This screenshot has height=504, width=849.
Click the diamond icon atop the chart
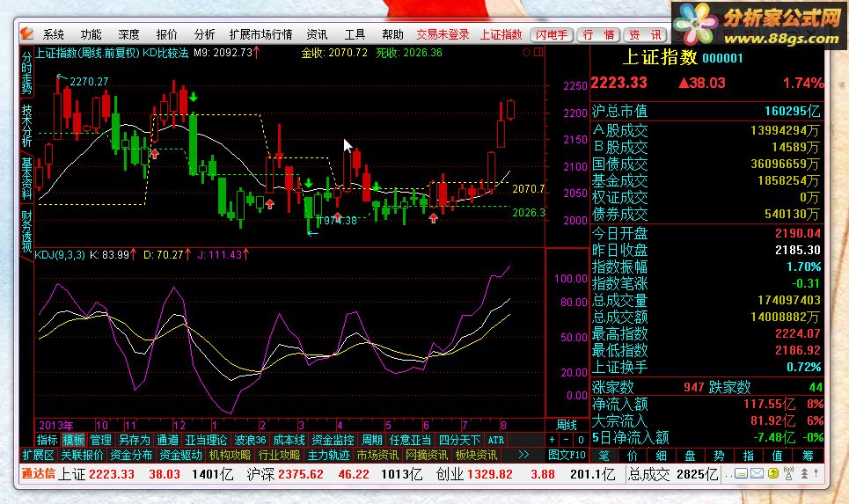pos(526,52)
